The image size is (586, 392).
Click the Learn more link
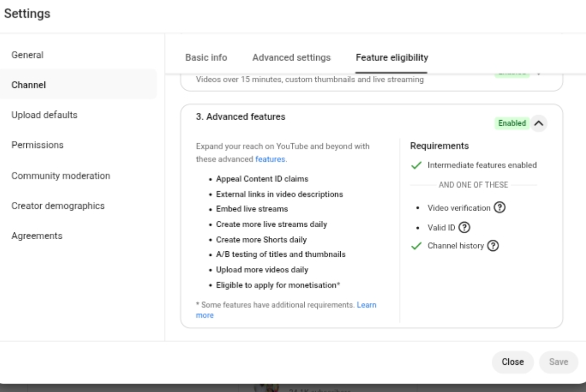(366, 305)
